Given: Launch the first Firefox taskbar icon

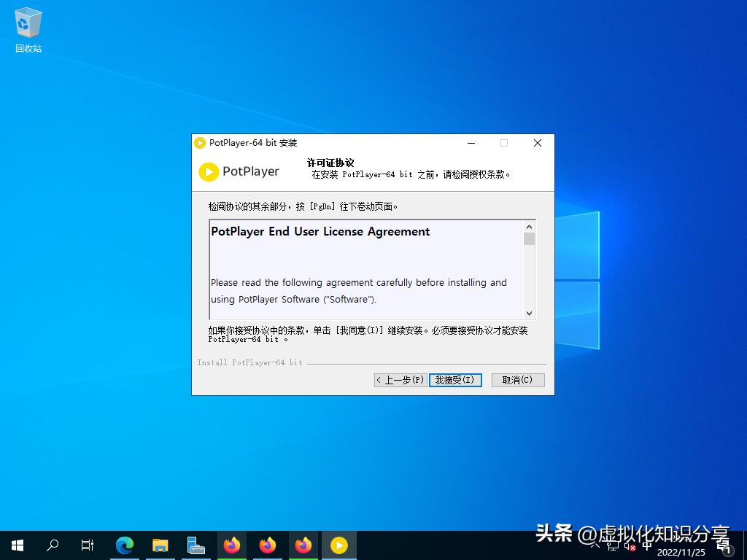Looking at the screenshot, I should tap(232, 545).
